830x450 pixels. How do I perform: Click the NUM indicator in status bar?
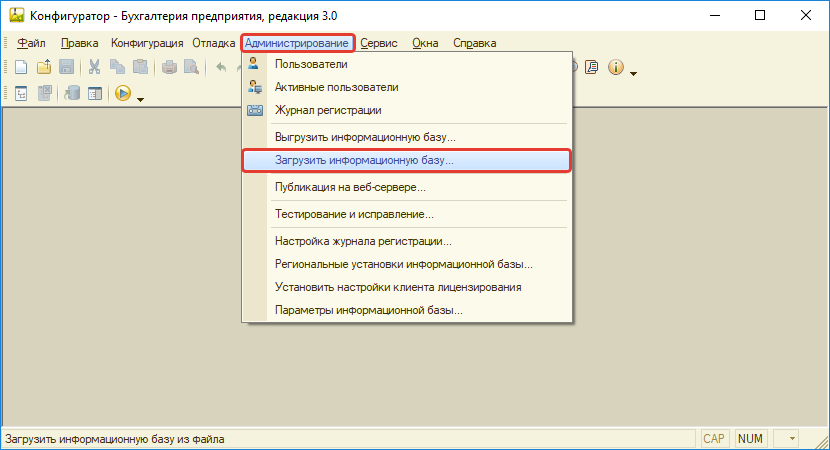point(750,439)
